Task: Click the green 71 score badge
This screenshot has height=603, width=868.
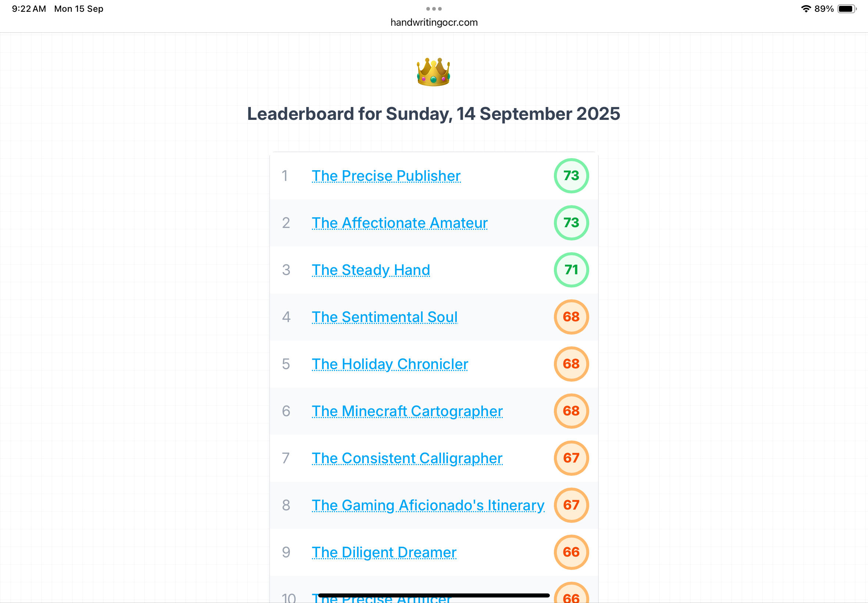Action: point(571,270)
